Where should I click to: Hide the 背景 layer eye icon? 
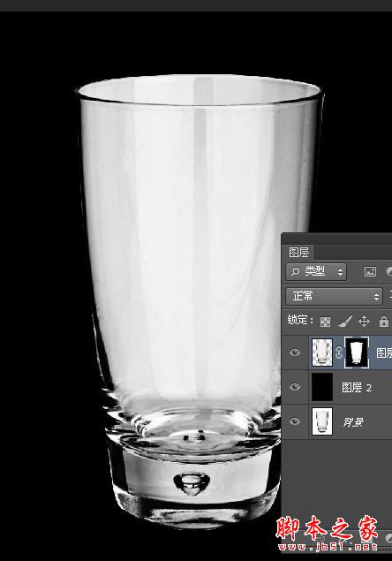[295, 421]
